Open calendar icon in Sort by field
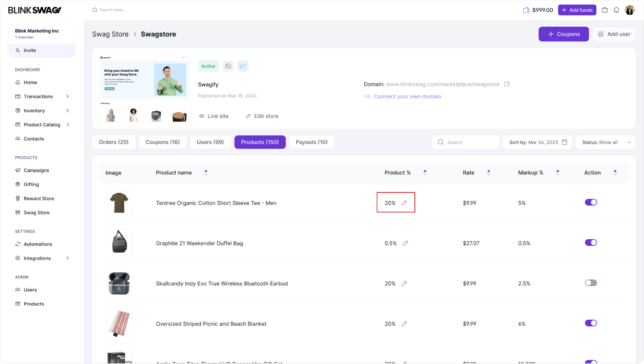644x364 pixels. (564, 142)
